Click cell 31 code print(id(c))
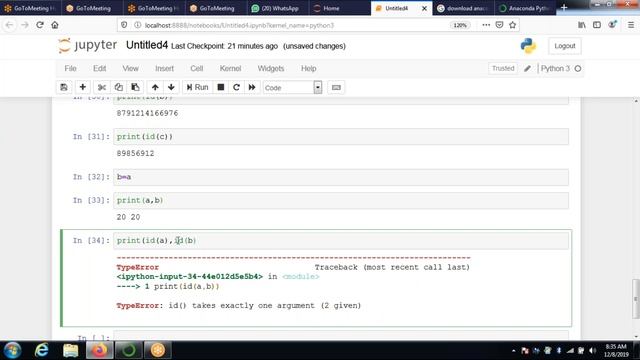The width and height of the screenshot is (640, 360). (x=145, y=136)
